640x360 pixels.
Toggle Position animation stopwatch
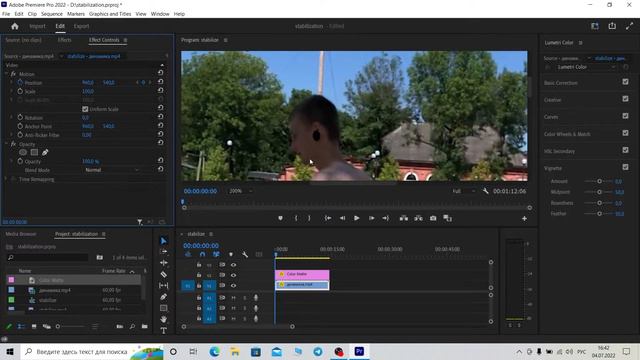click(20, 82)
